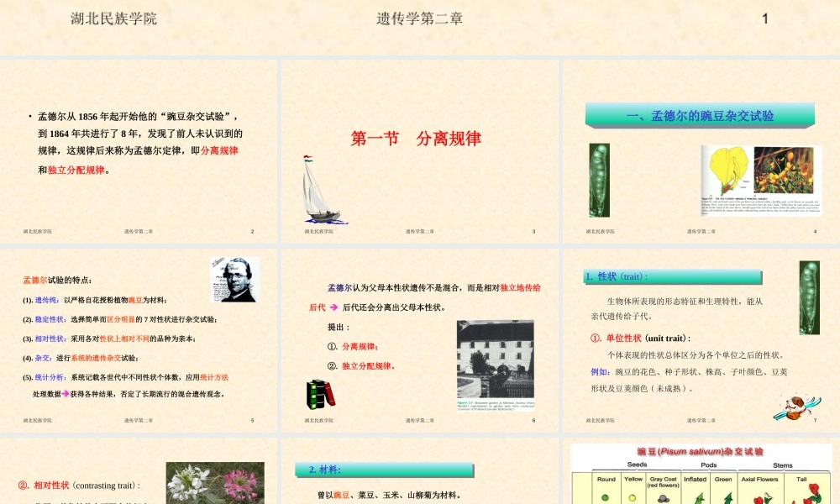The image size is (840, 504).
Task: Click the monastery black-and-white photo on slide 6
Action: 496,360
